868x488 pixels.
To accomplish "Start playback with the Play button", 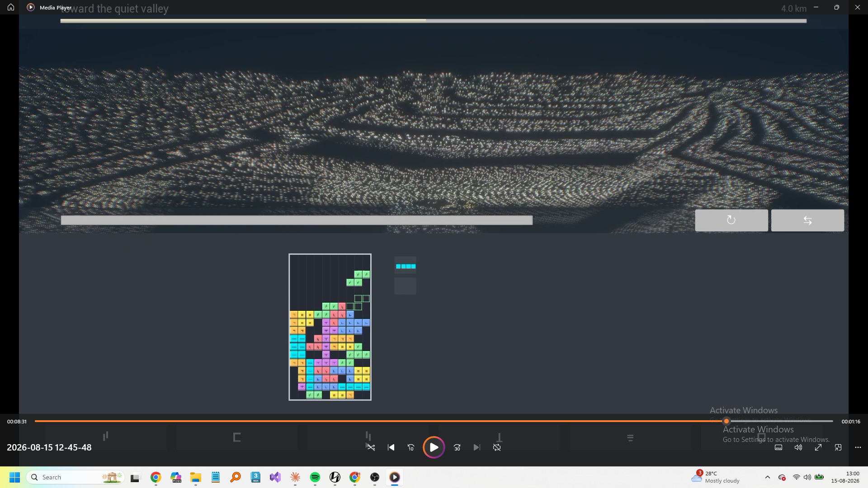I will click(434, 447).
